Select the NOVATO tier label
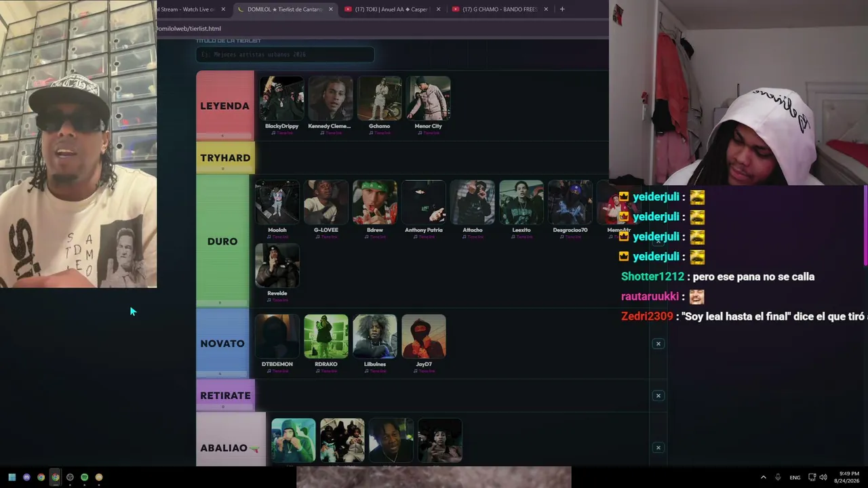The image size is (868, 488). click(222, 344)
